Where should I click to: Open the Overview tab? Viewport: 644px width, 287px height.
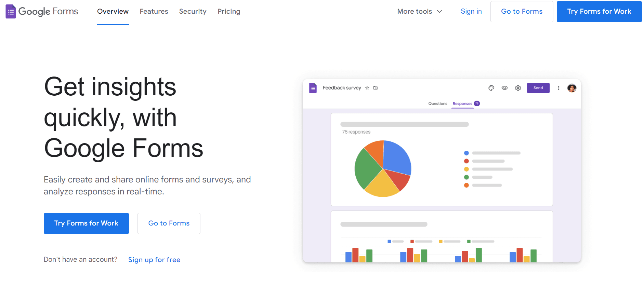coord(113,11)
